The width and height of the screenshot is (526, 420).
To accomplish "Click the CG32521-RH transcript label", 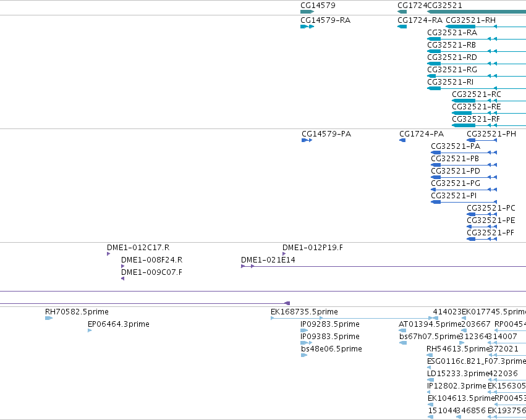I will click(x=470, y=20).
